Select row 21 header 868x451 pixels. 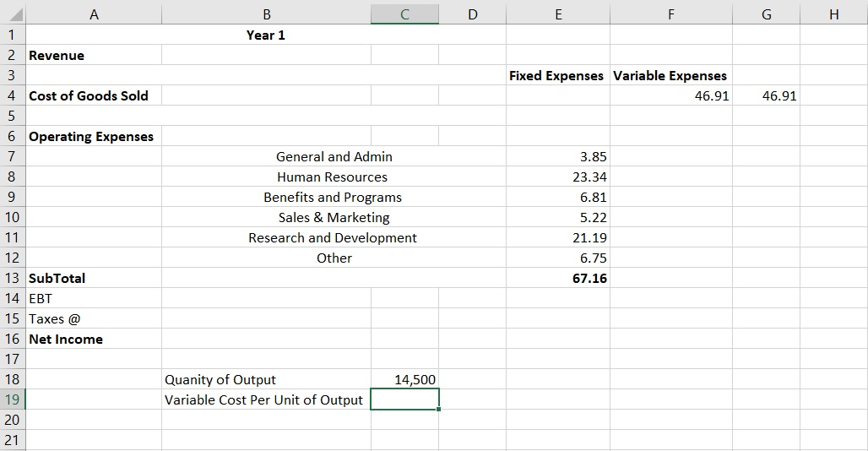(12, 440)
